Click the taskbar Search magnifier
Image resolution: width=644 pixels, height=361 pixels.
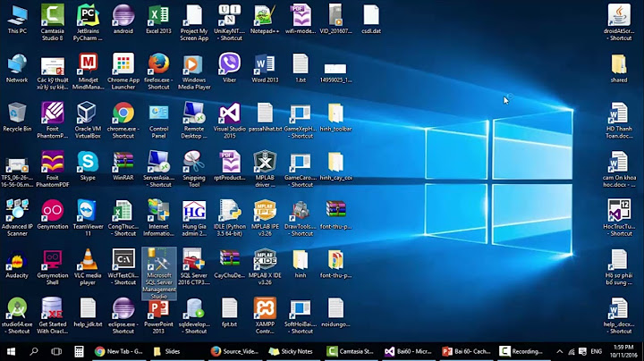tap(34, 351)
